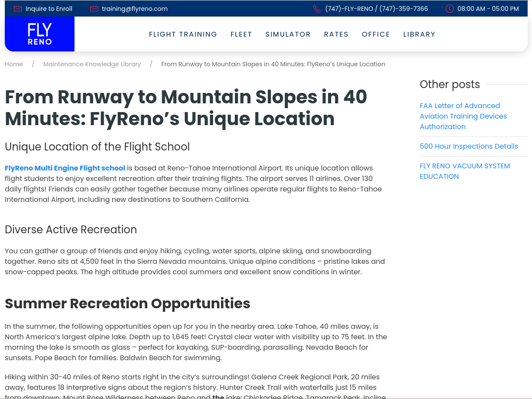Select the Office menu item
This screenshot has height=399, width=532.
click(x=376, y=34)
